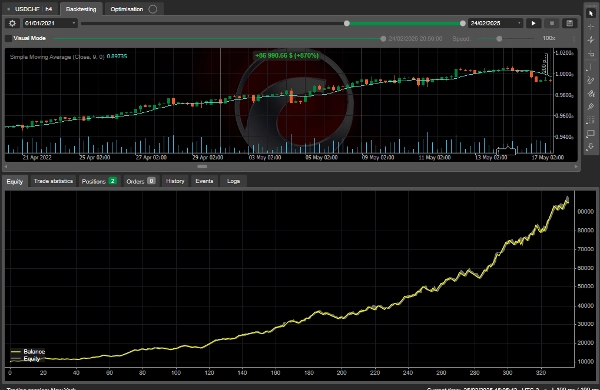The width and height of the screenshot is (600, 390).
Task: Open the Logs tab
Action: click(233, 181)
